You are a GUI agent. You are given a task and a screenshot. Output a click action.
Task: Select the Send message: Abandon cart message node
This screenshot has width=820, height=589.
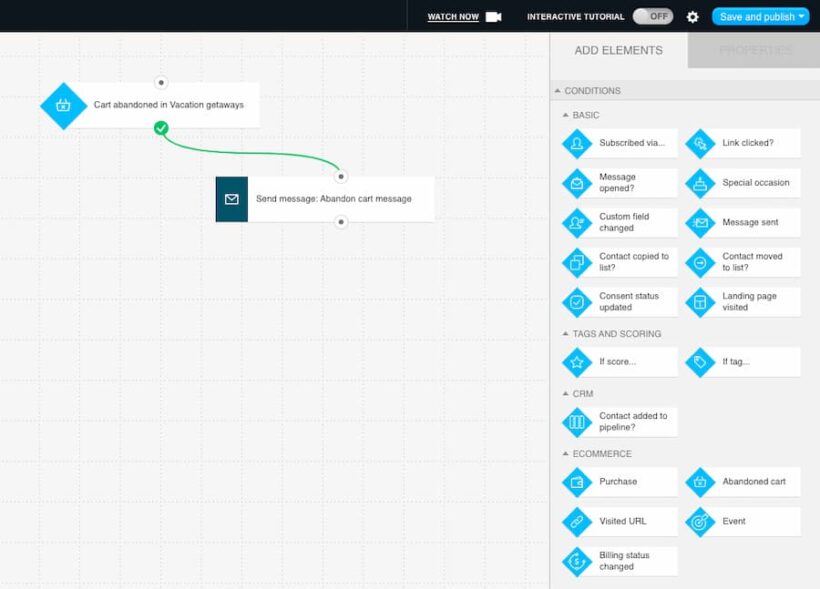325,199
